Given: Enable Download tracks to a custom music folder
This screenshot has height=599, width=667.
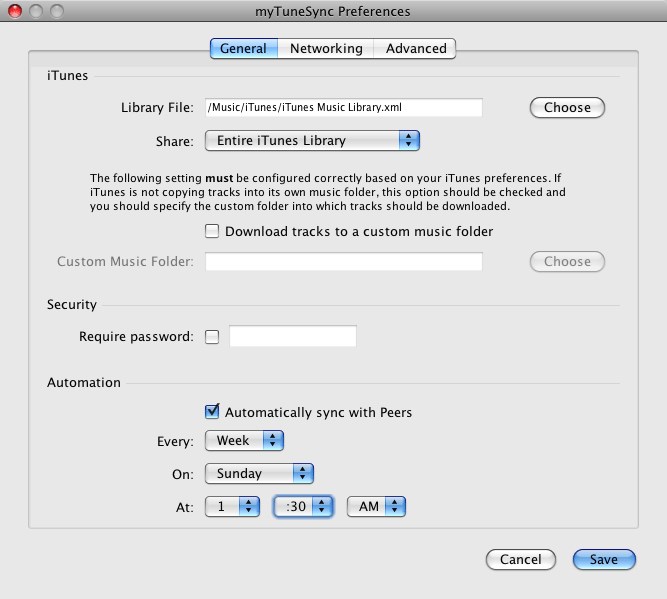Looking at the screenshot, I should pyautogui.click(x=212, y=231).
